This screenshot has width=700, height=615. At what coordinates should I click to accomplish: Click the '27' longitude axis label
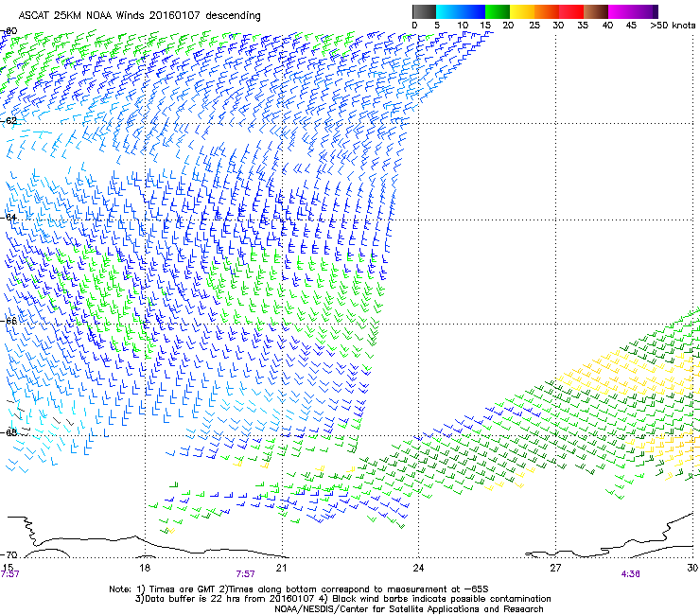coord(555,568)
